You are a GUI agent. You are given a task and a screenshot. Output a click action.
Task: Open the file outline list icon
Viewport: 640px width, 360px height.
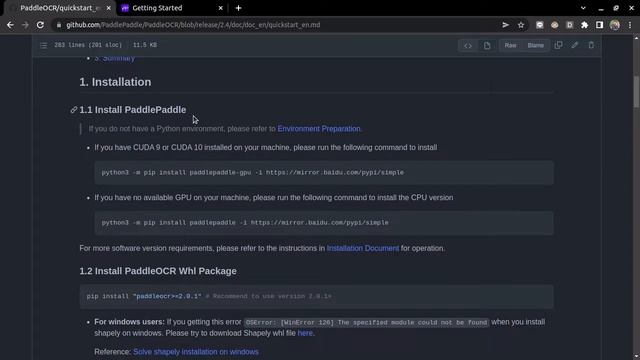pyautogui.click(x=44, y=45)
